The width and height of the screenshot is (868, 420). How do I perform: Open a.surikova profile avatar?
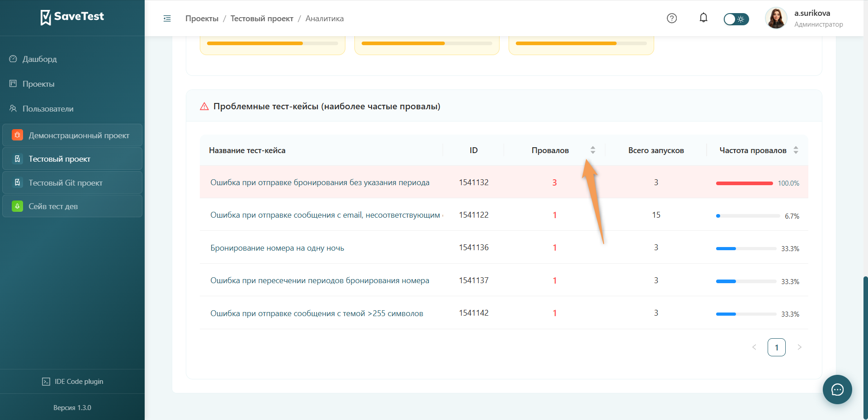pyautogui.click(x=776, y=18)
